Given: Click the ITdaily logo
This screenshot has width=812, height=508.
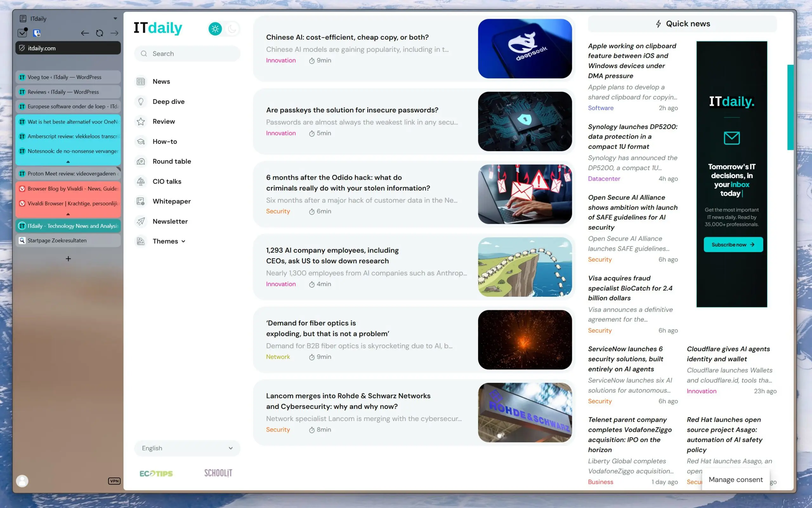Looking at the screenshot, I should [x=158, y=28].
